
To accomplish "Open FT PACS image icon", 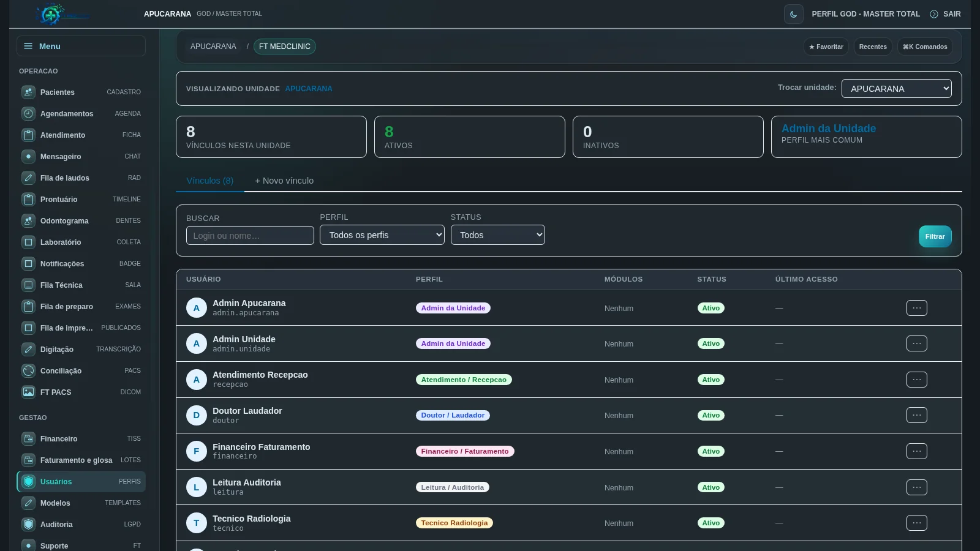I will point(28,392).
